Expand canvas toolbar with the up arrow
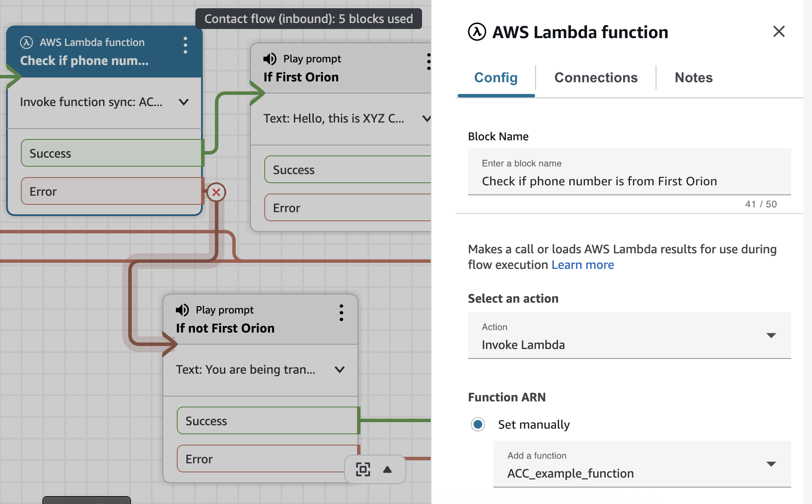This screenshot has width=812, height=504. pos(387,469)
